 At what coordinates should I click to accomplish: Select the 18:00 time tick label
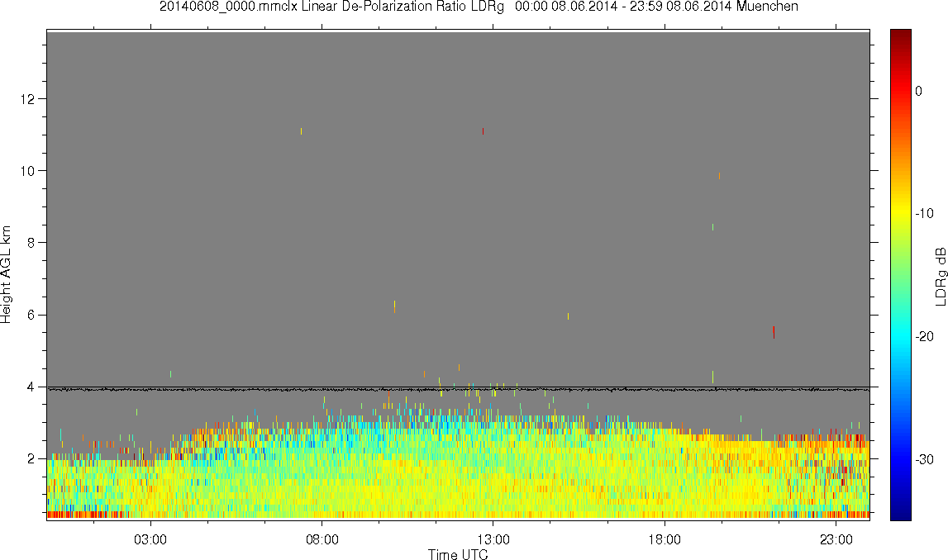pos(665,539)
